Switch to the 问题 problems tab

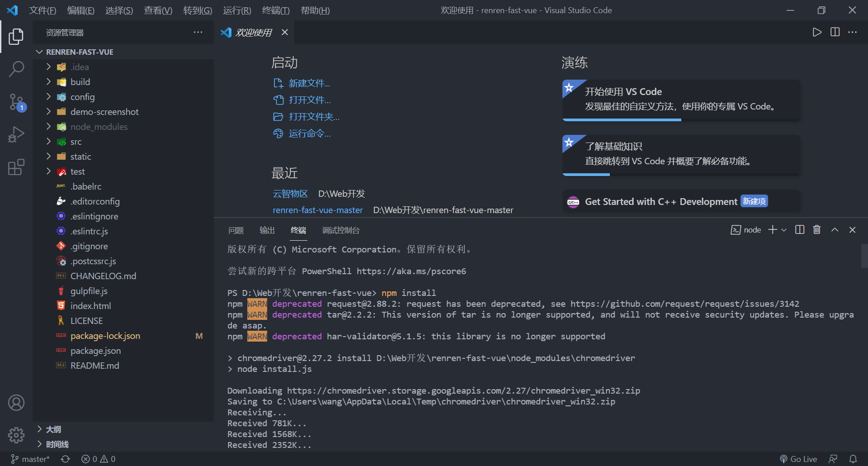pyautogui.click(x=236, y=230)
